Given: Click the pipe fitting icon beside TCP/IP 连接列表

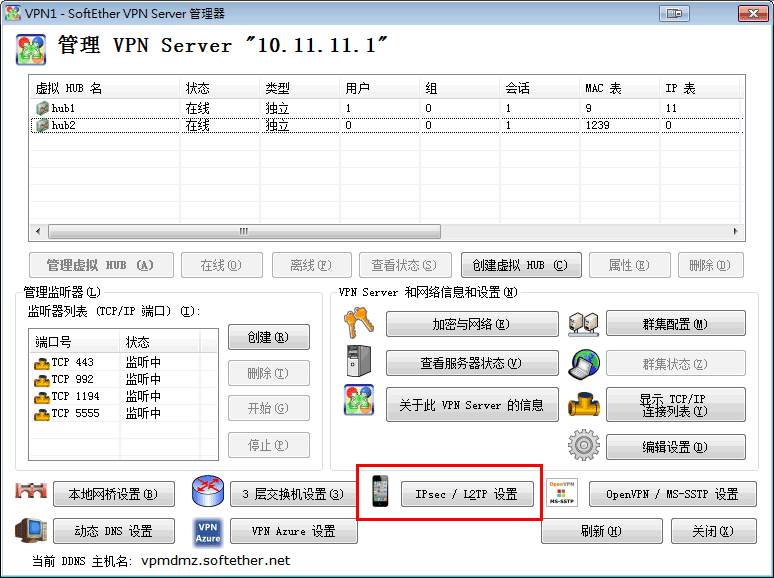Looking at the screenshot, I should 583,405.
